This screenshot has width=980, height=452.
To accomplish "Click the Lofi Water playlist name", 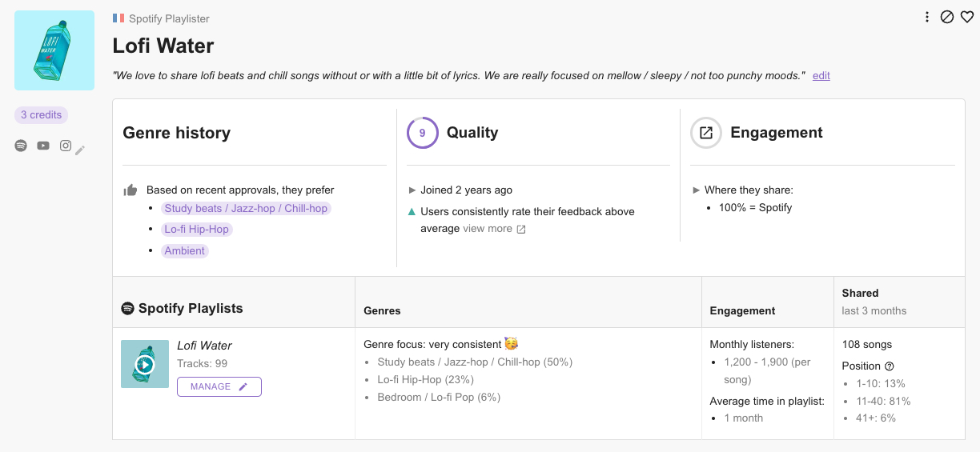I will tap(204, 346).
